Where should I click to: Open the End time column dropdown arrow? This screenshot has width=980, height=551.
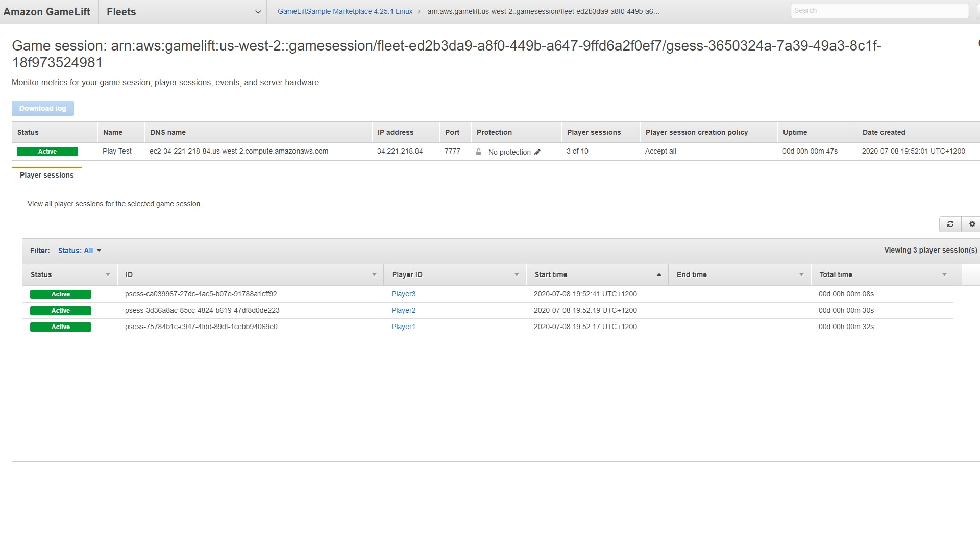click(801, 274)
